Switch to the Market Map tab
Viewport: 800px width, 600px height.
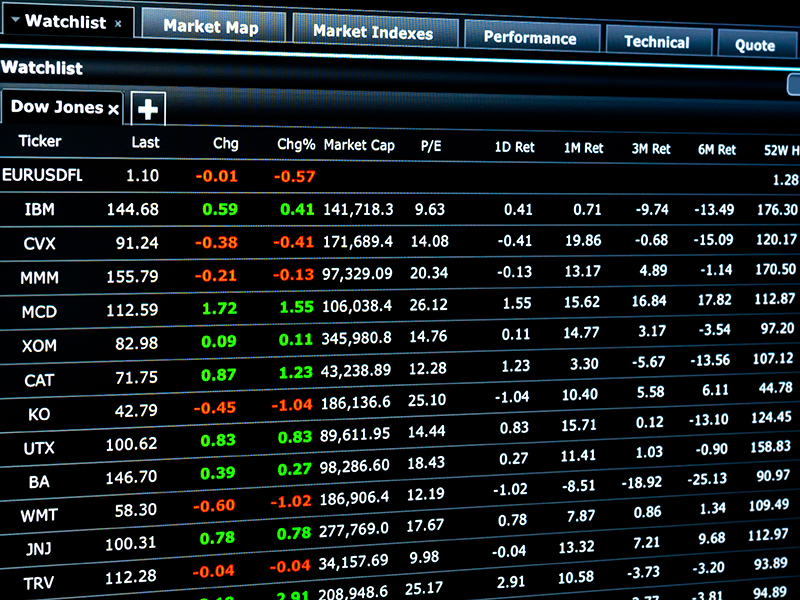coord(212,26)
